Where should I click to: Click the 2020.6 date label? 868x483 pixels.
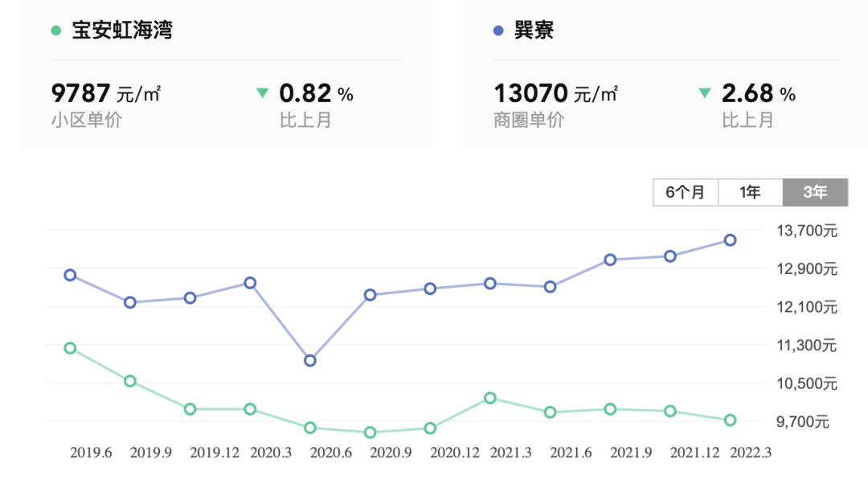pos(331,452)
